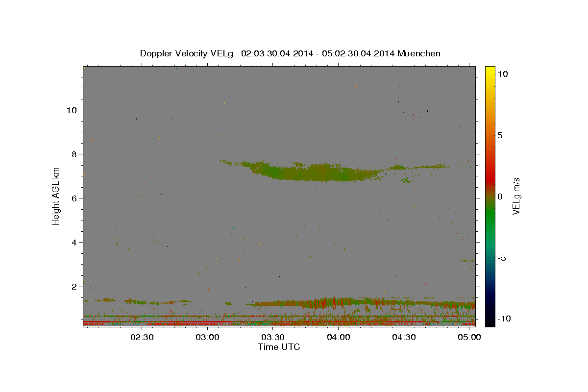Click the plot title 'Doppler Velocity VELg'

pos(187,53)
